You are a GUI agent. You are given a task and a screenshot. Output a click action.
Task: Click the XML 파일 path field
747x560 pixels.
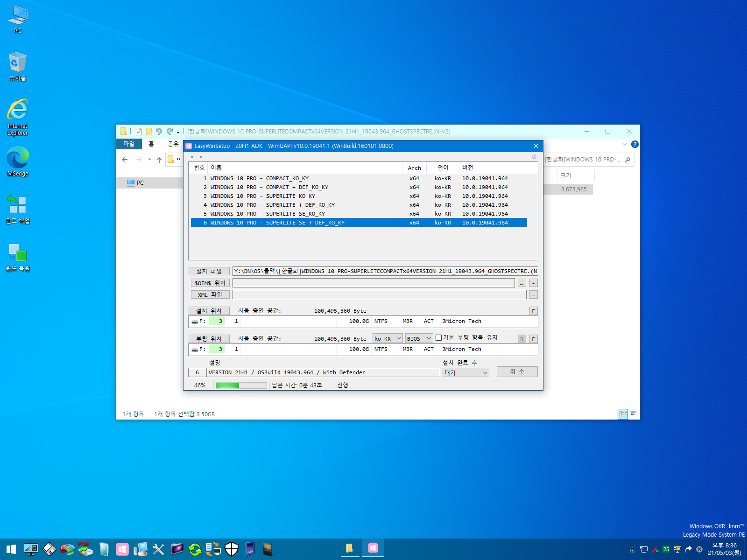click(x=379, y=294)
